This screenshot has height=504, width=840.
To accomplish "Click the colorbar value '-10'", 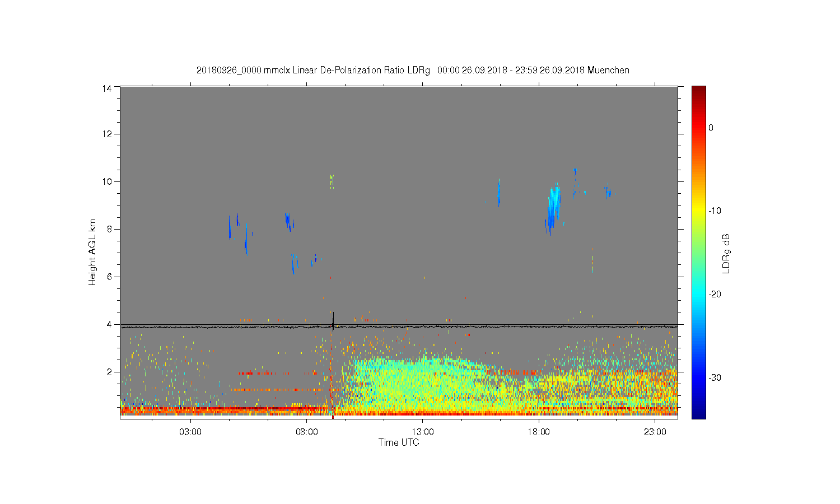I will click(715, 211).
